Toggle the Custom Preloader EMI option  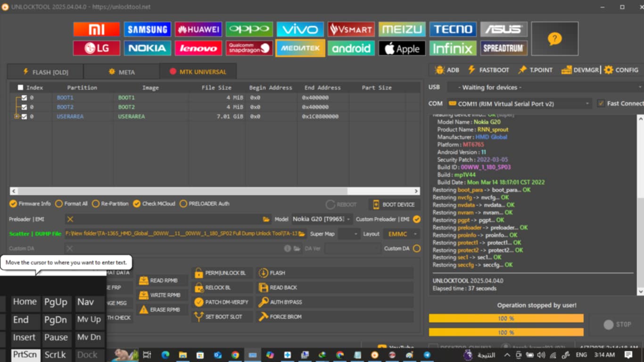coord(417,219)
